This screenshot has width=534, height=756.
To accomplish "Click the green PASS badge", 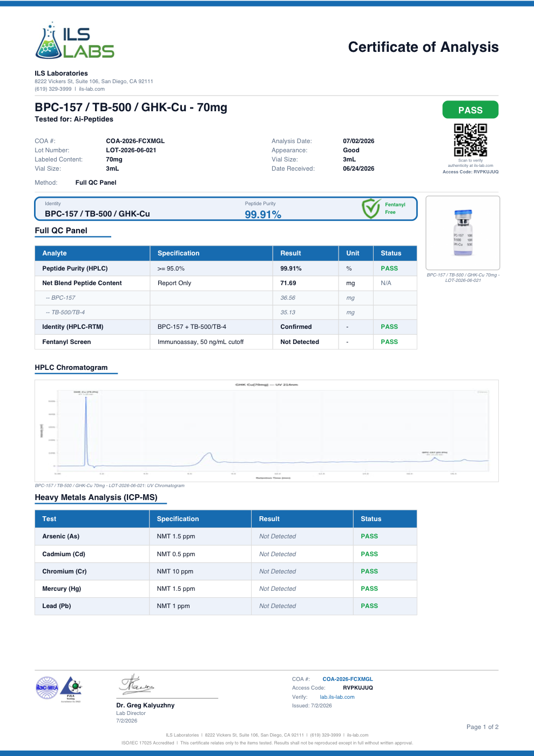I will [x=470, y=110].
